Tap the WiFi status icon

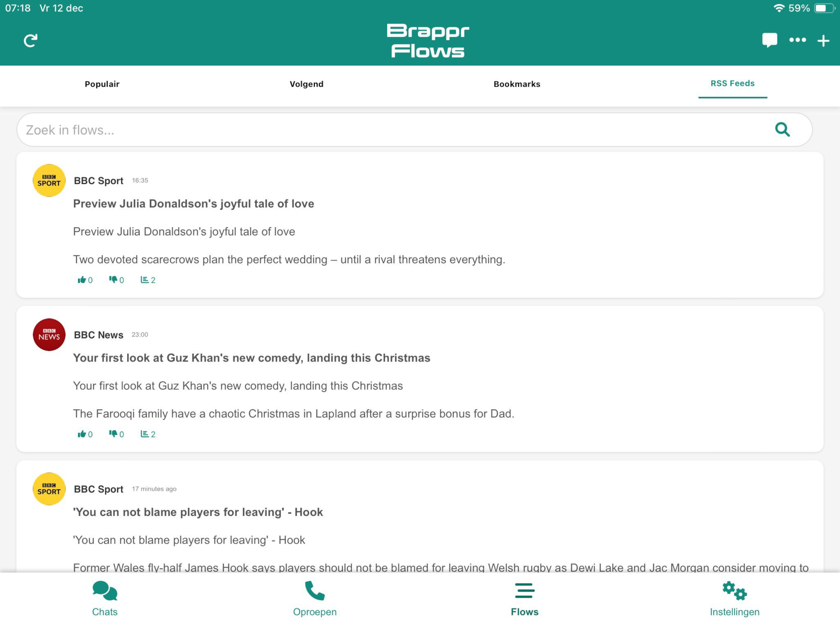pos(779,8)
